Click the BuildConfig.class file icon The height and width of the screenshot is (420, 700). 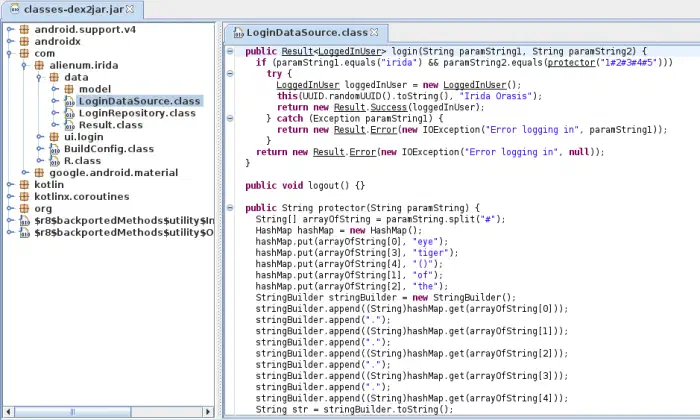point(54,149)
